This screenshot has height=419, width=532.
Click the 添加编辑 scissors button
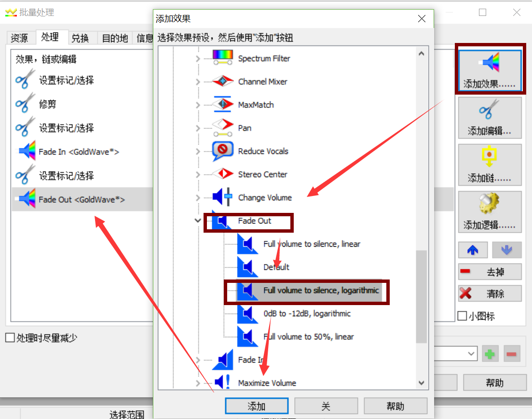point(490,117)
